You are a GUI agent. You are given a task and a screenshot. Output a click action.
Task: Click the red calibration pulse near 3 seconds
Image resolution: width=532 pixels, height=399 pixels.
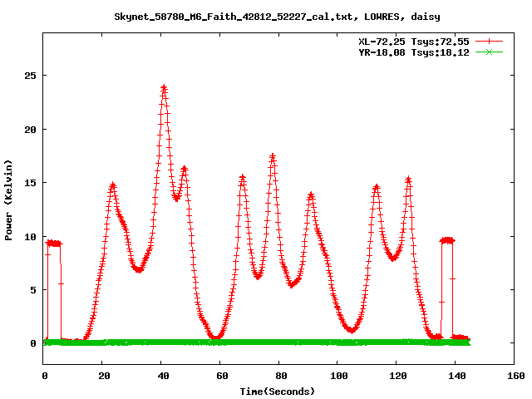[x=54, y=244]
